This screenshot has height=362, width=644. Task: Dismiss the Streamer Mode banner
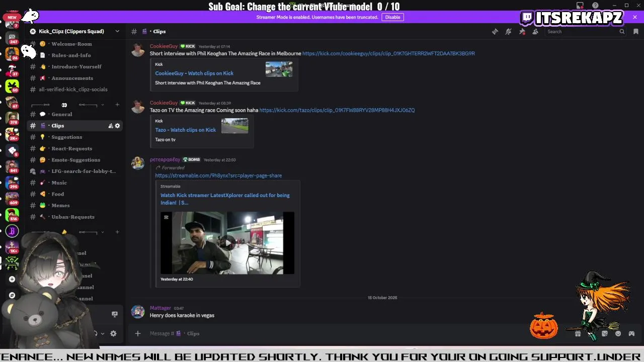(x=635, y=17)
